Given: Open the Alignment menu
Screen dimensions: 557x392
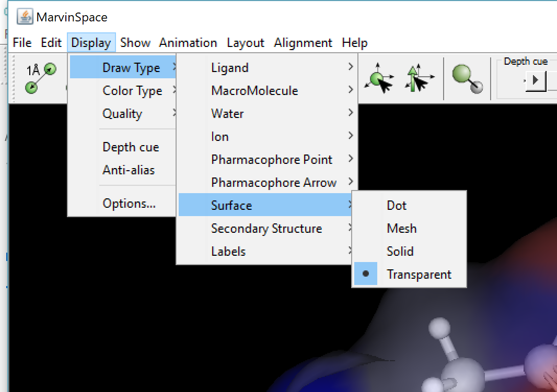Looking at the screenshot, I should [303, 43].
